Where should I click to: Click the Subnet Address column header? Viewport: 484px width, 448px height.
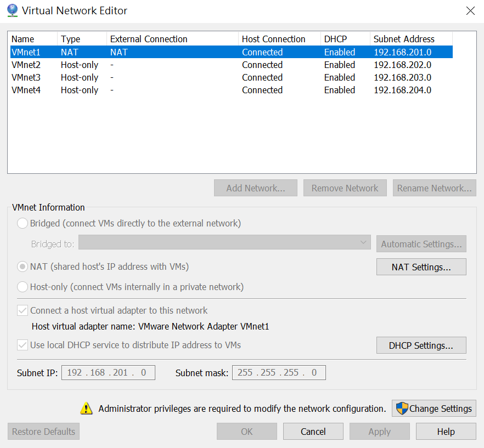411,39
